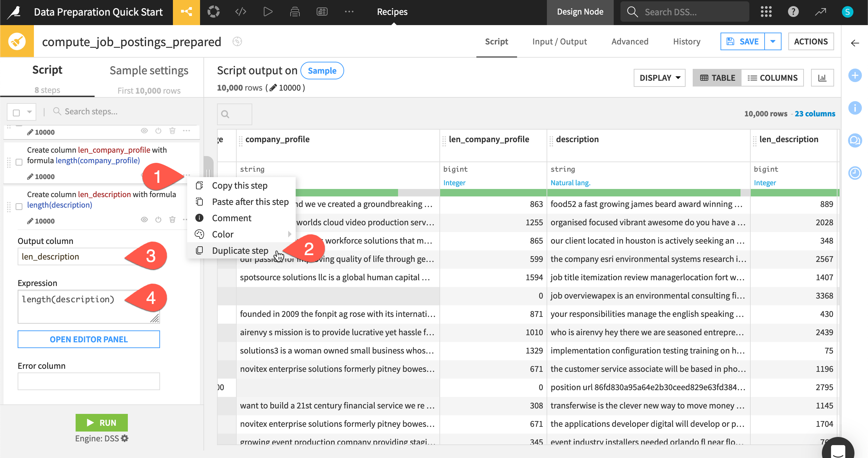Open the jobs play icon in navbar
868x458 pixels.
268,12
